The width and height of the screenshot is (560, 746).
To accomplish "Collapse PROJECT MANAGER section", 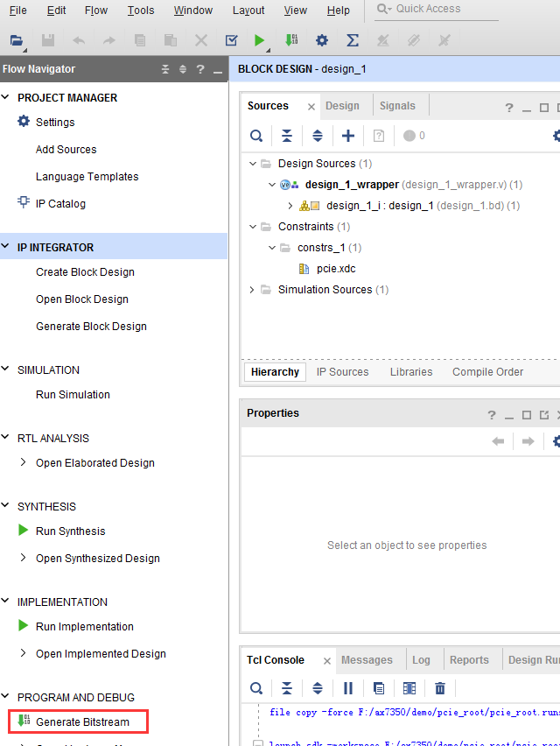I will click(x=6, y=97).
